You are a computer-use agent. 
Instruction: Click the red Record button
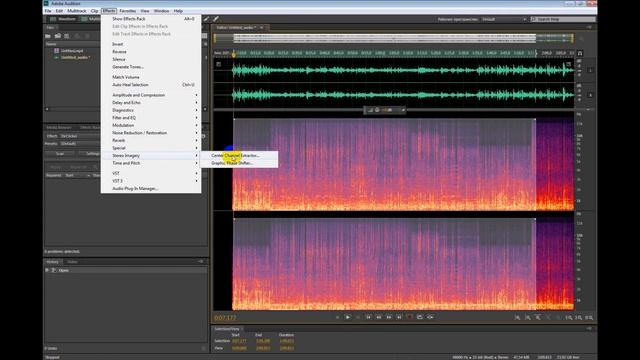pyautogui.click(x=409, y=317)
